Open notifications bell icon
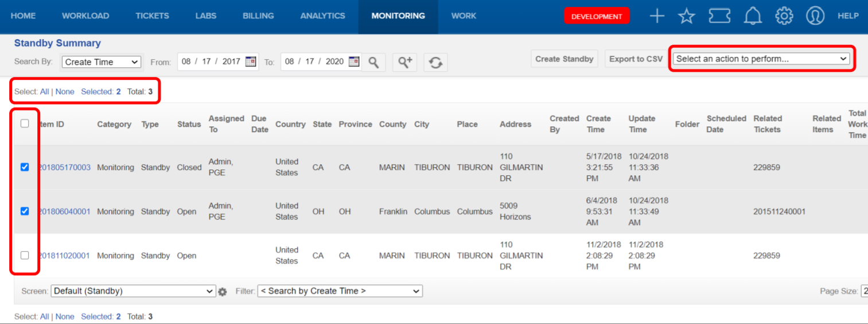The width and height of the screenshot is (868, 324). click(753, 16)
